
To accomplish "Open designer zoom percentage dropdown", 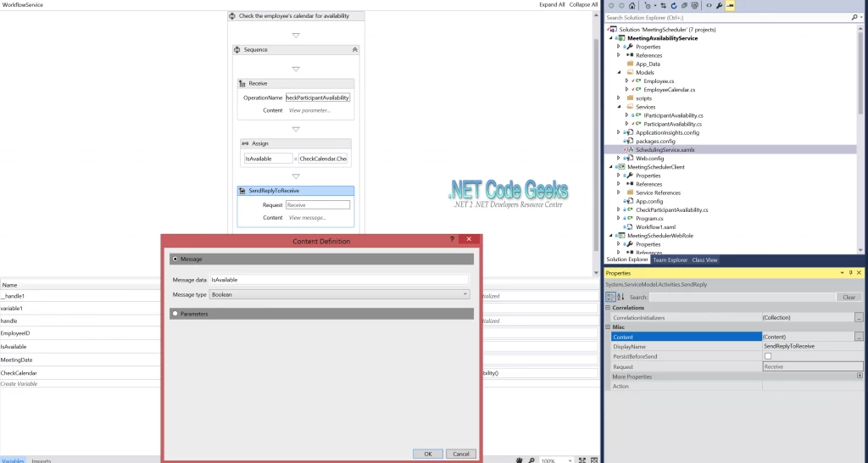I will pos(570,460).
